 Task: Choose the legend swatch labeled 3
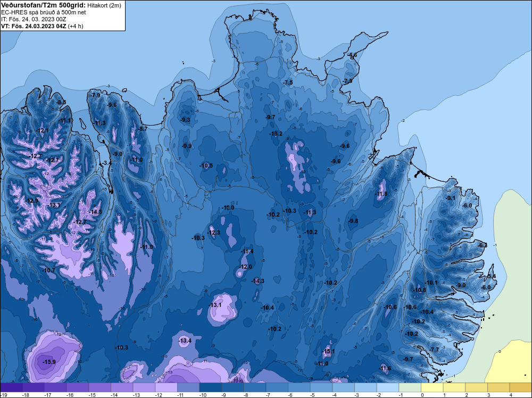click(x=499, y=387)
